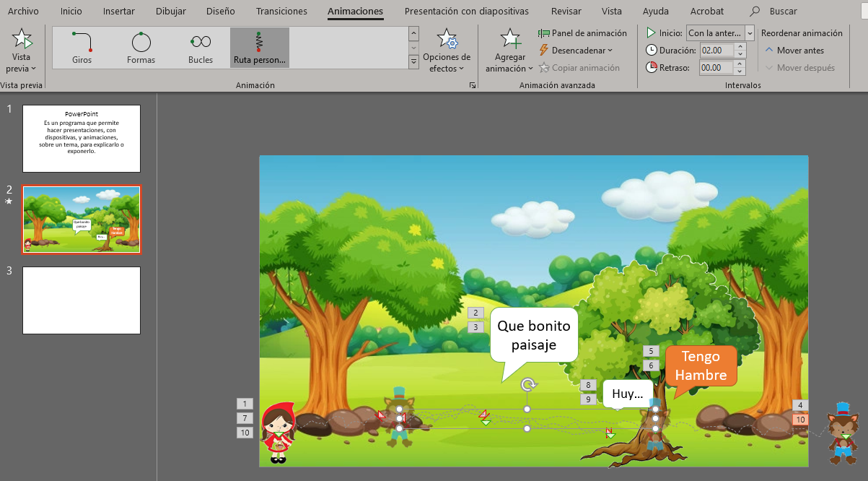Expand the full animation gallery
Viewport: 868px width, 481px height.
click(413, 62)
